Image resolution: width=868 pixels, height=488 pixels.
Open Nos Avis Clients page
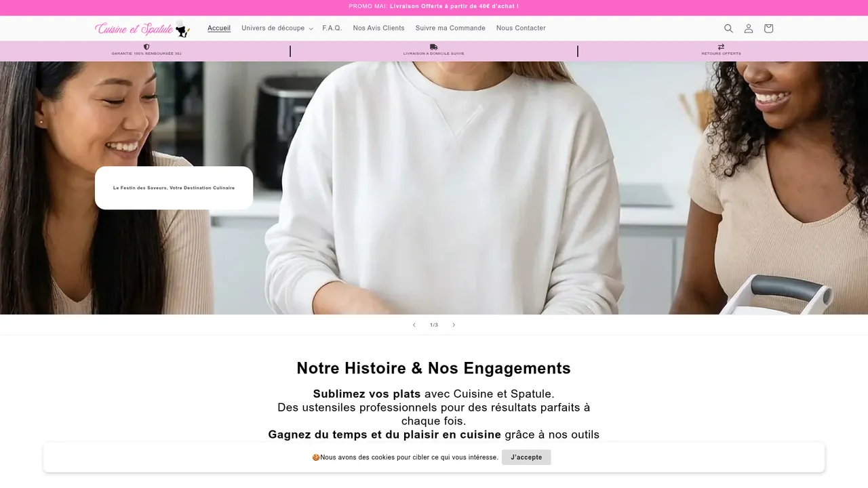click(378, 28)
